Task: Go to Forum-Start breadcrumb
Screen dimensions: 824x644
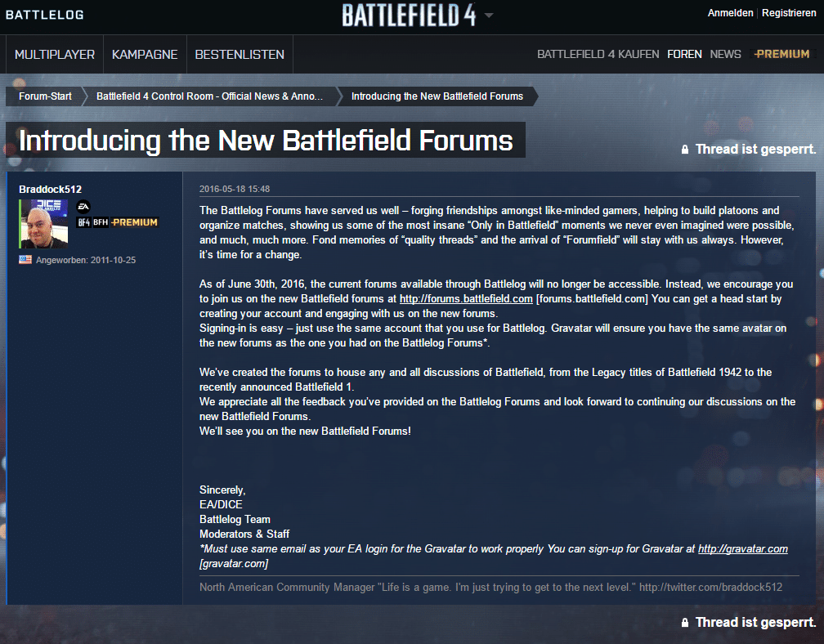Action: (x=46, y=96)
